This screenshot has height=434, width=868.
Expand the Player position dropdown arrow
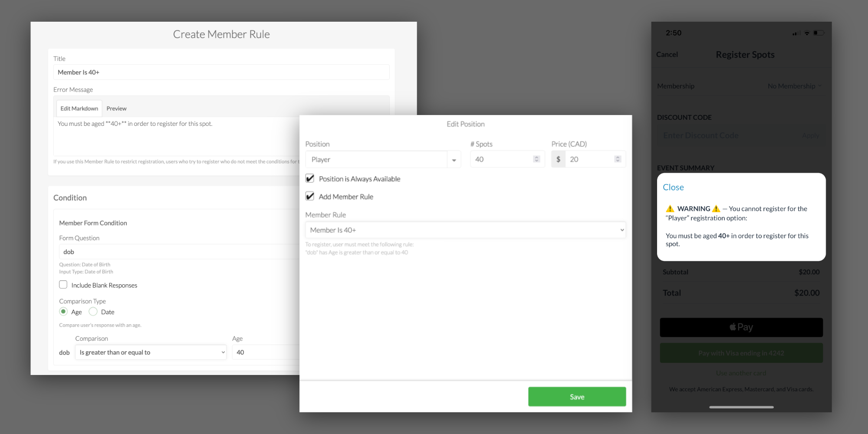pyautogui.click(x=454, y=160)
